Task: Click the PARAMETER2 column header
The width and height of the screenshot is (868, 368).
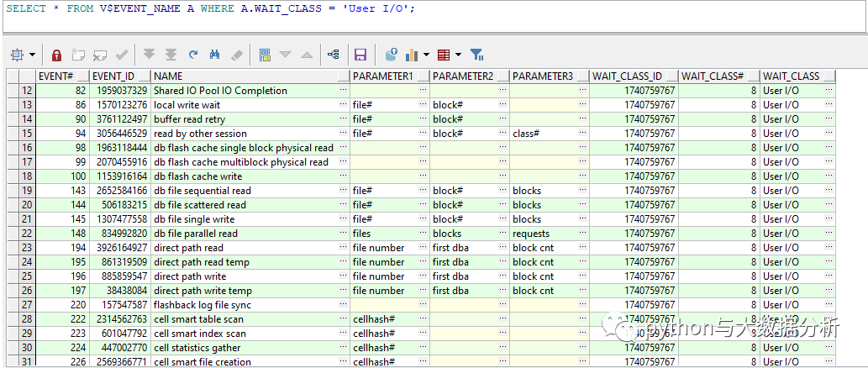Action: click(x=470, y=76)
